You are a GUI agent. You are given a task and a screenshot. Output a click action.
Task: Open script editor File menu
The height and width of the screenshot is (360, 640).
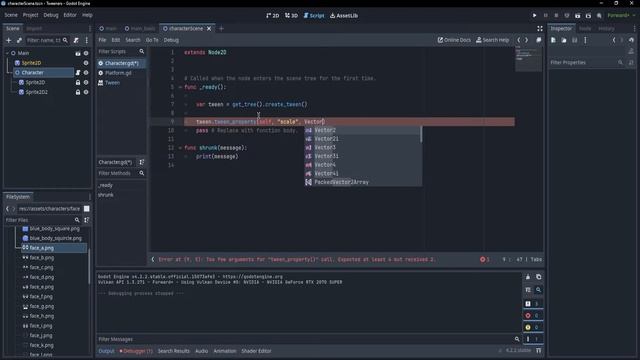pos(102,40)
